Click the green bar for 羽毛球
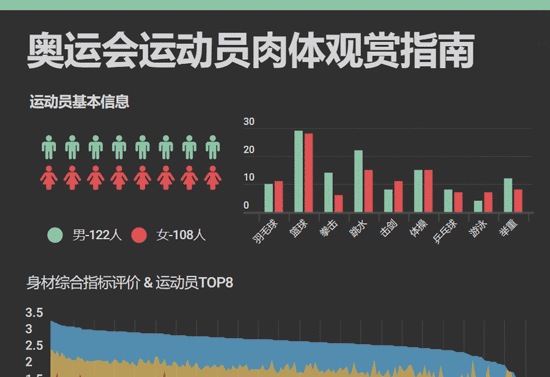The height and width of the screenshot is (377, 550). (x=269, y=198)
